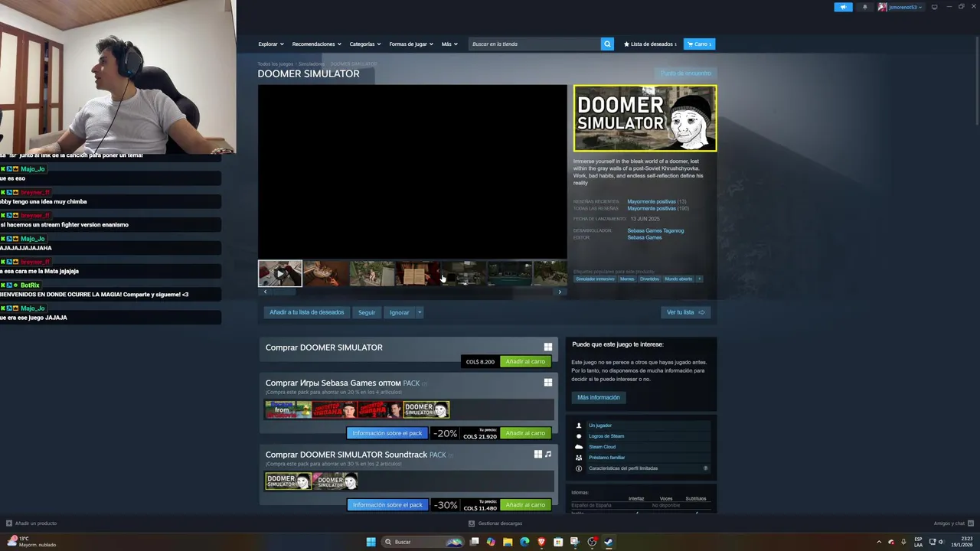
Task: Open Lista de deseados wishlist
Action: (650, 44)
